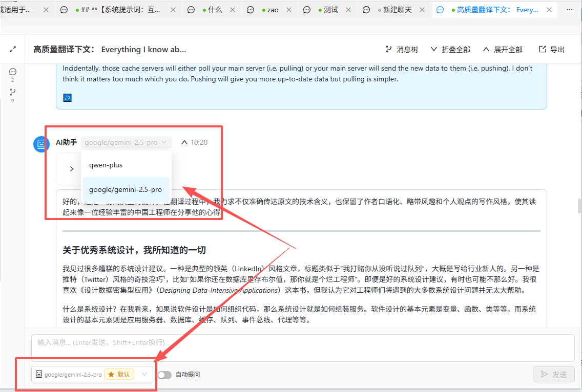
Task: Open the AI助手 model dropdown for the message
Action: pos(126,142)
